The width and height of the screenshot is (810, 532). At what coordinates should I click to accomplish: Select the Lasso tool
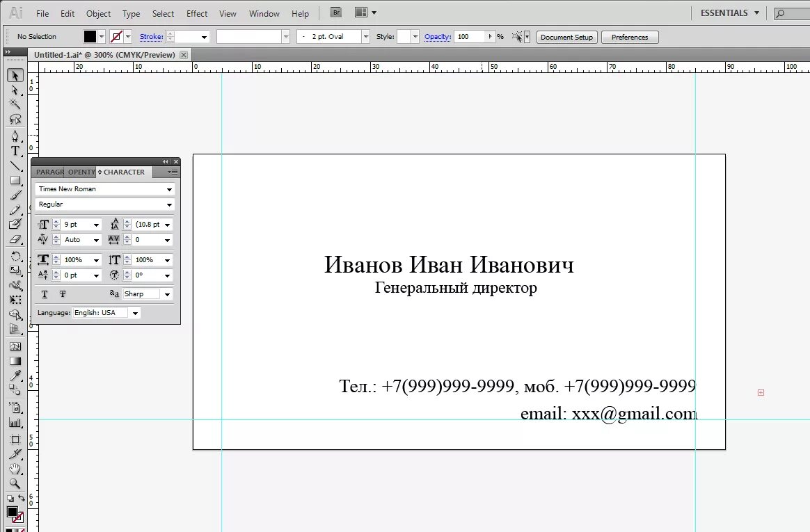pos(15,119)
